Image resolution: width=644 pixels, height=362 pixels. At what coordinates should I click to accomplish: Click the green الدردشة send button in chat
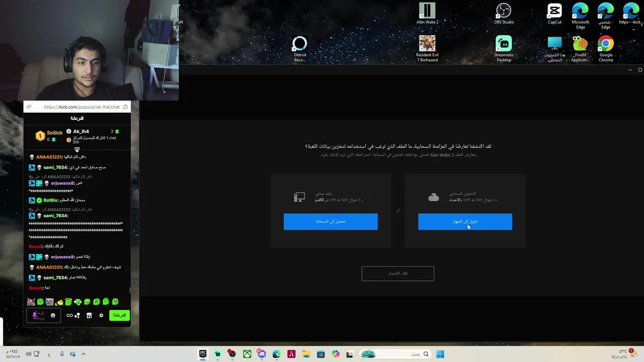(x=119, y=315)
